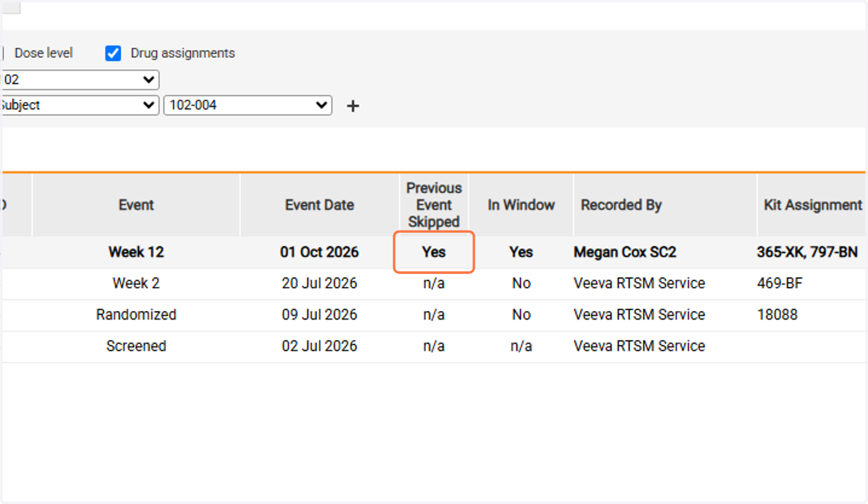Open the Subject filter type dropdown
Viewport: 868px width, 504px height.
pyautogui.click(x=79, y=105)
